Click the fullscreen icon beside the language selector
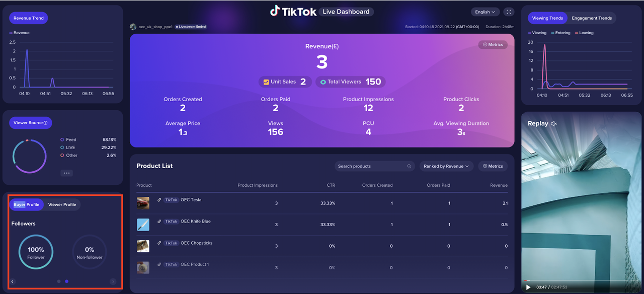Screen dimensions: 644x294 [x=509, y=12]
